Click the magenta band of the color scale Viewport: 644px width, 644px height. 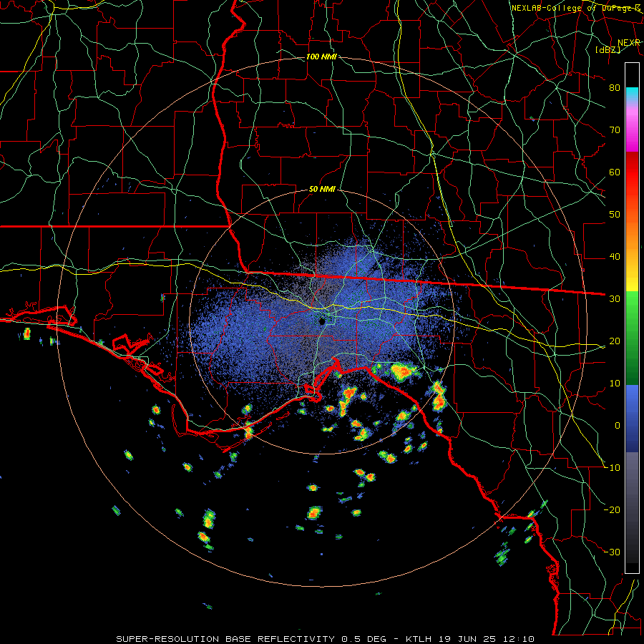[632, 130]
